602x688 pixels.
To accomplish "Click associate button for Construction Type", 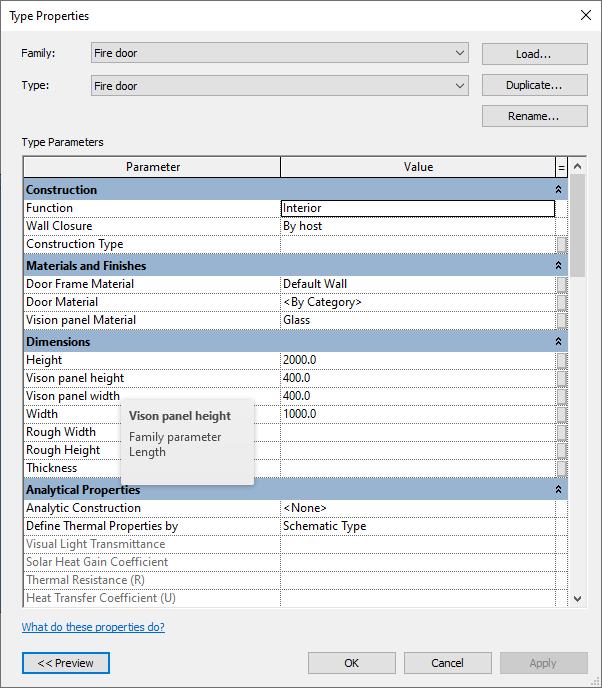I will coord(562,244).
